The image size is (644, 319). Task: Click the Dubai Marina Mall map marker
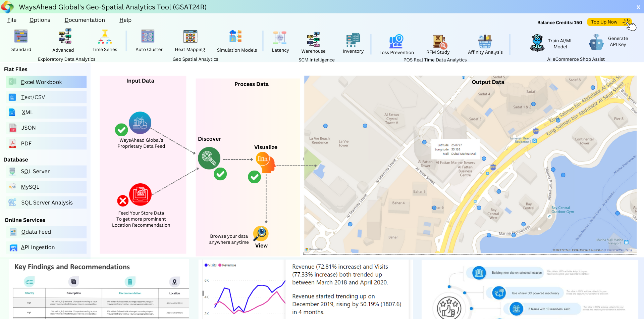click(x=424, y=142)
